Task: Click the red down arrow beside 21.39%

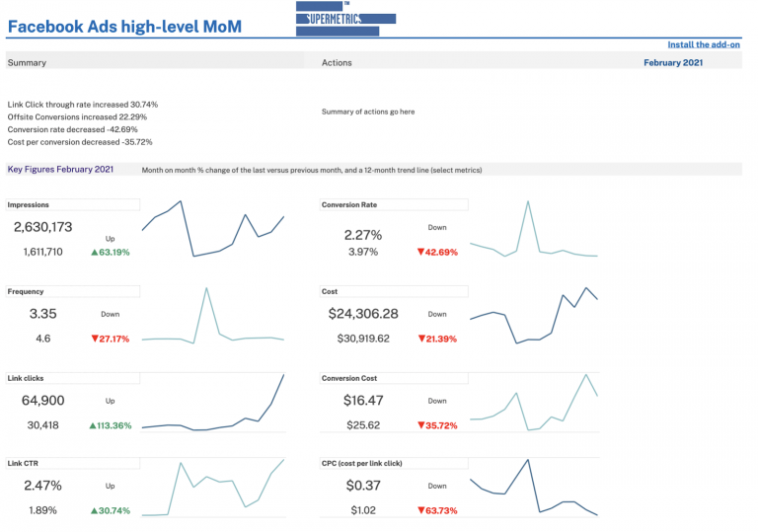Action: [x=420, y=339]
